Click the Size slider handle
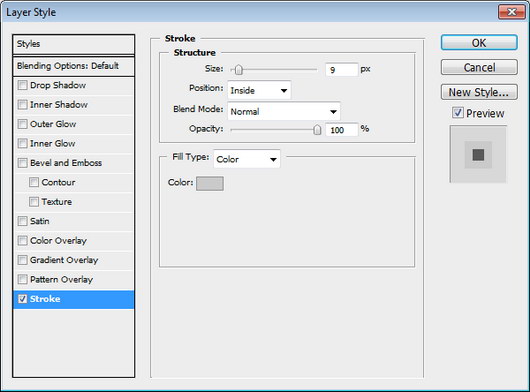 [239, 70]
